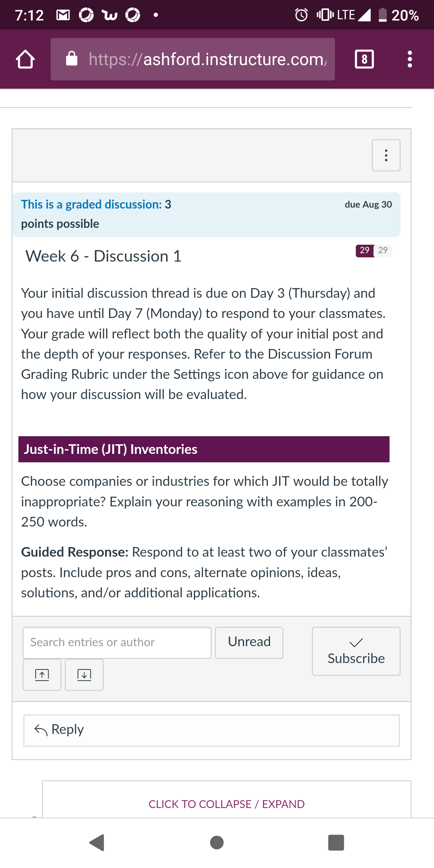
Task: Tap the total replies count 29
Action: coord(383,251)
